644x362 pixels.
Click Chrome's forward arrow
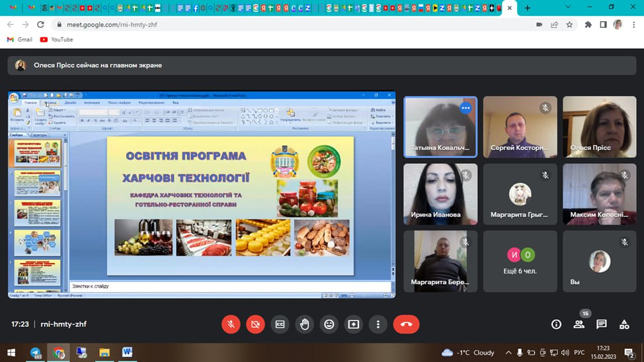(x=26, y=24)
